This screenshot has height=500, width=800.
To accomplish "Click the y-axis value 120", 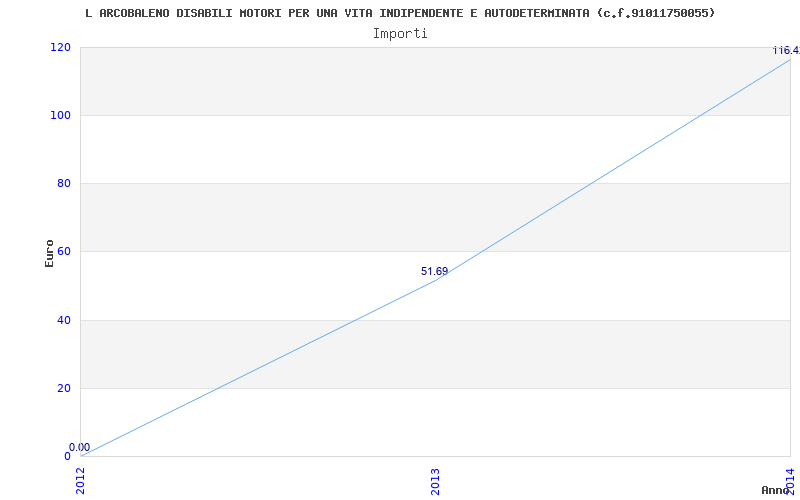I will point(60,47).
